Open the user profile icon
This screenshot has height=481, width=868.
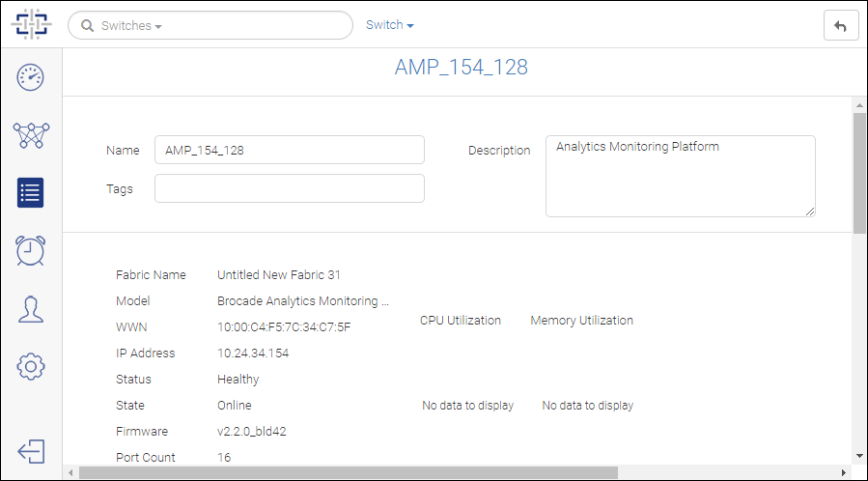point(31,309)
